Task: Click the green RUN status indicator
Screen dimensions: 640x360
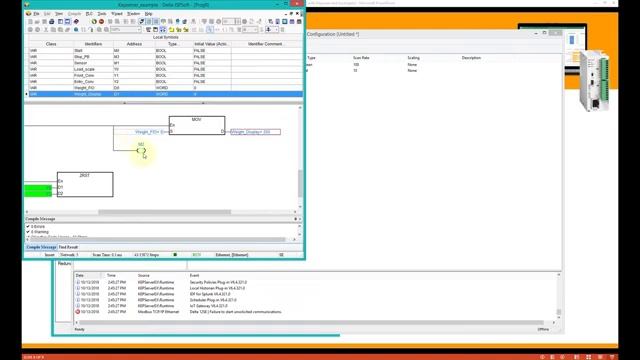Action: 196,255
